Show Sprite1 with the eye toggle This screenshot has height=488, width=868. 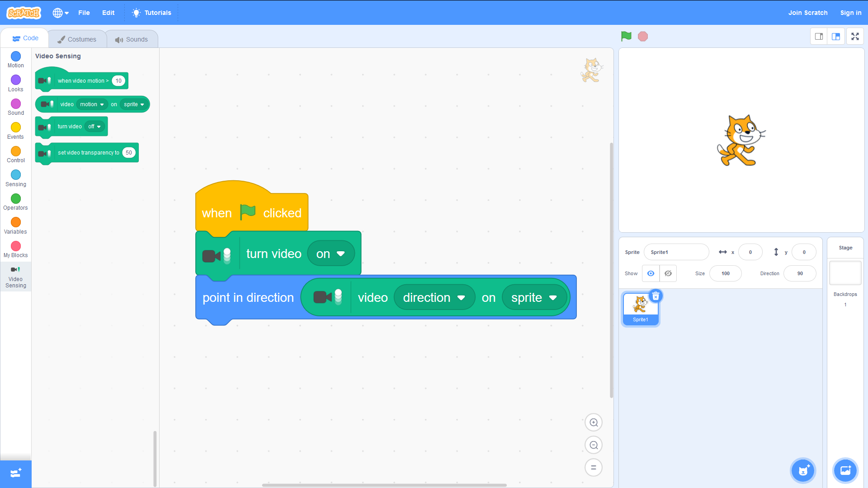click(651, 273)
